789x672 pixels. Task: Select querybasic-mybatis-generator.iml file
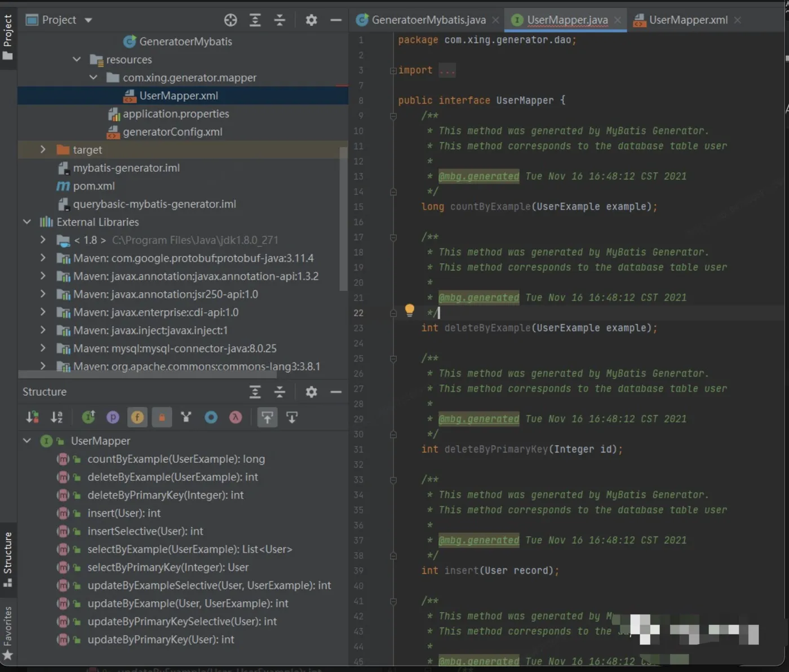(154, 204)
